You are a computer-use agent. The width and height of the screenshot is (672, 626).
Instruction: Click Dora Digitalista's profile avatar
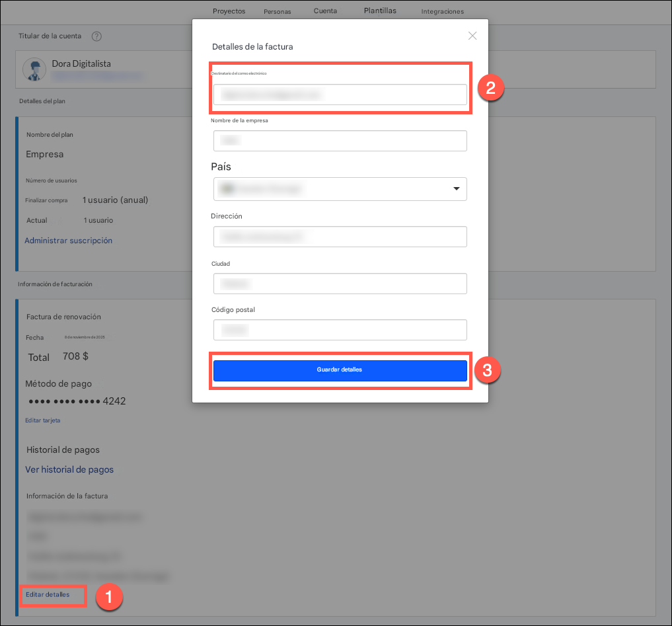(34, 69)
